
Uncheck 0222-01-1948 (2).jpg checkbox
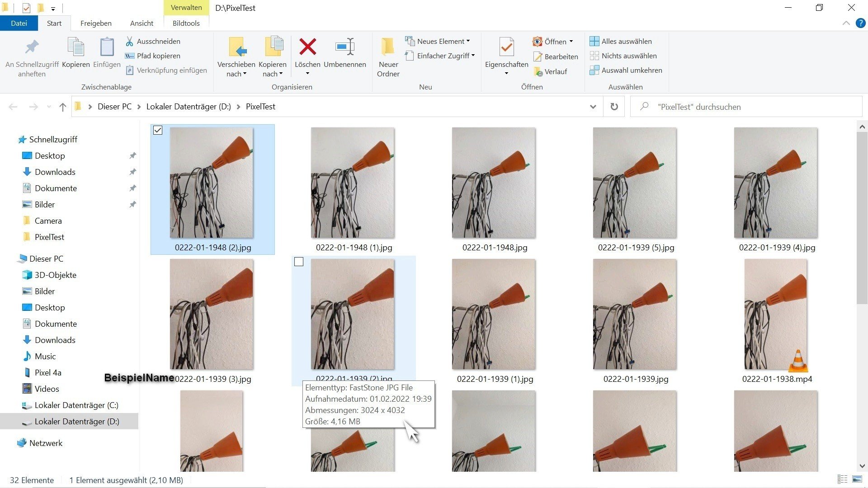[158, 131]
